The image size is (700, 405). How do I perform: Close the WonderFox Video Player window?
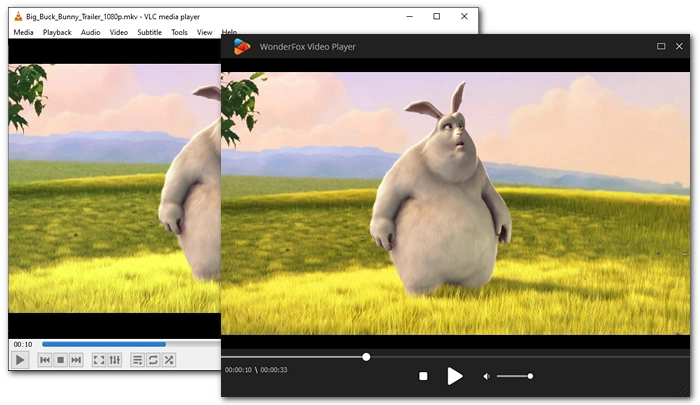tap(679, 46)
